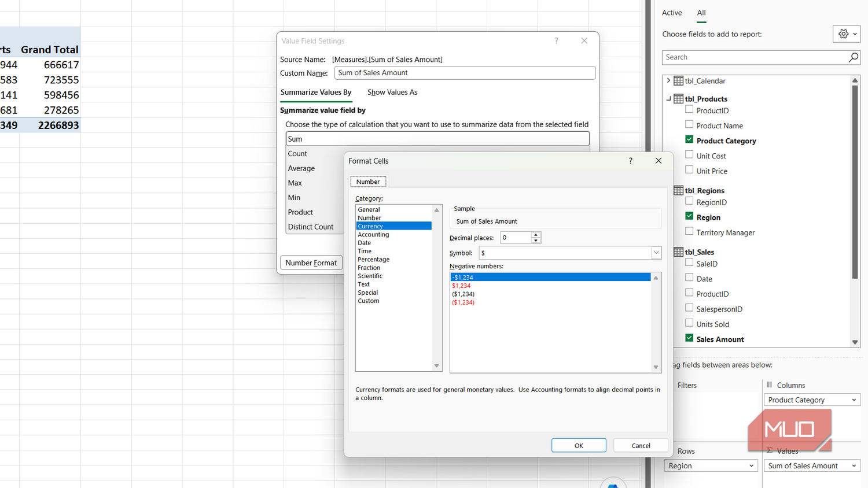Switch to the All fields tab
The height and width of the screenshot is (488, 868).
[701, 13]
